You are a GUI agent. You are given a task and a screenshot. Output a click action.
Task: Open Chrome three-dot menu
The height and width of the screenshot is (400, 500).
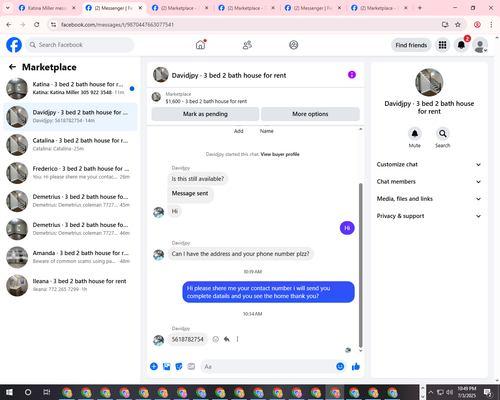(x=491, y=24)
